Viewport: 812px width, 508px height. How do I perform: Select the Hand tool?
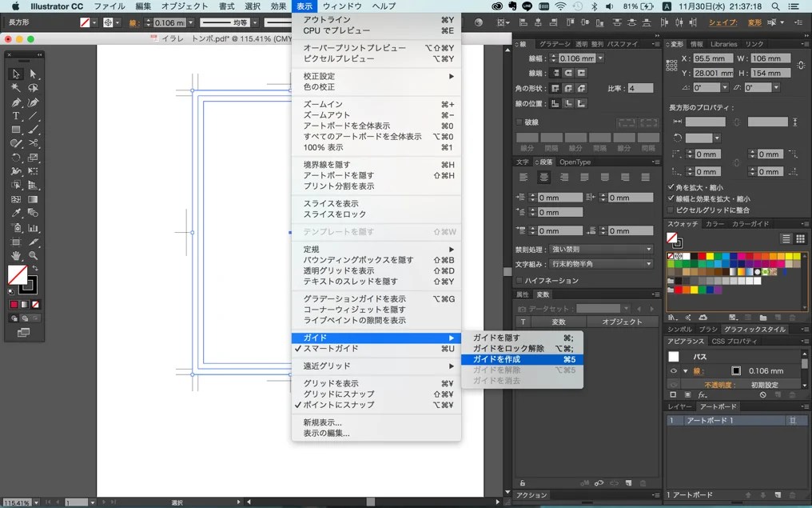(16, 255)
